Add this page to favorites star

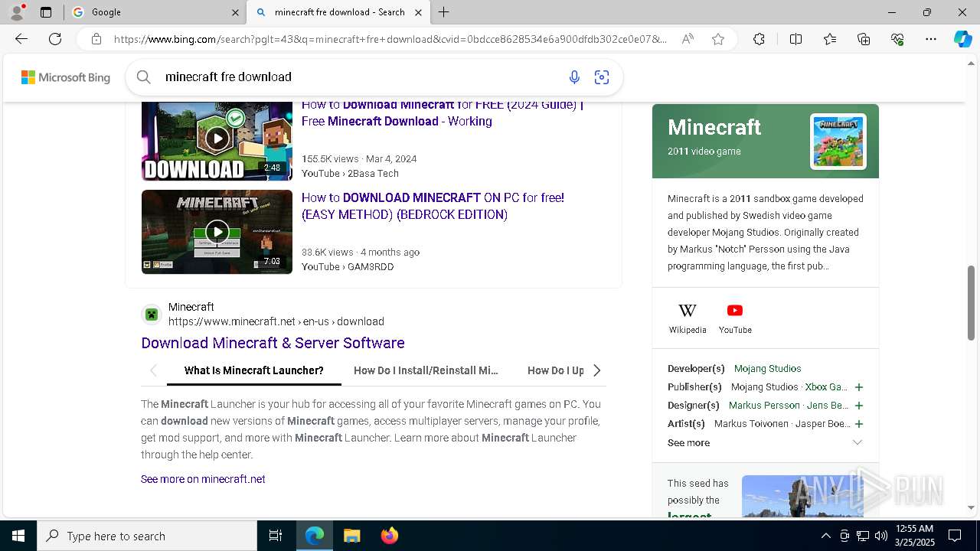pyautogui.click(x=718, y=39)
